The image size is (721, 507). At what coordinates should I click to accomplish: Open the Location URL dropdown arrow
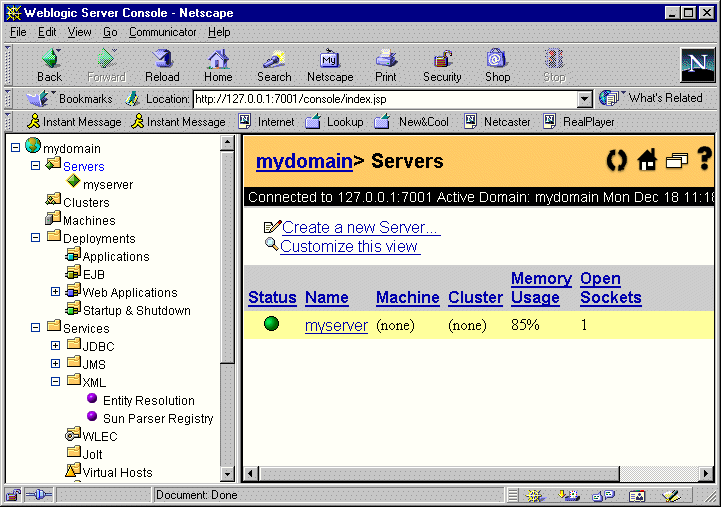(x=584, y=99)
